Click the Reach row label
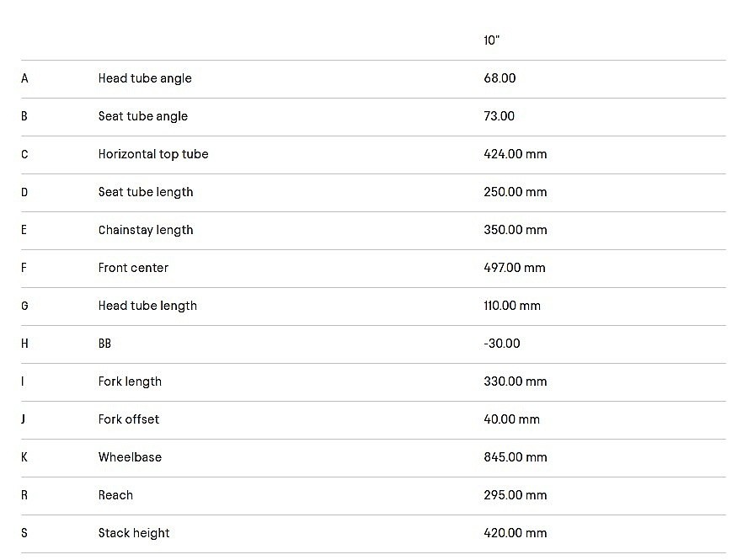The image size is (732, 560). 115,495
